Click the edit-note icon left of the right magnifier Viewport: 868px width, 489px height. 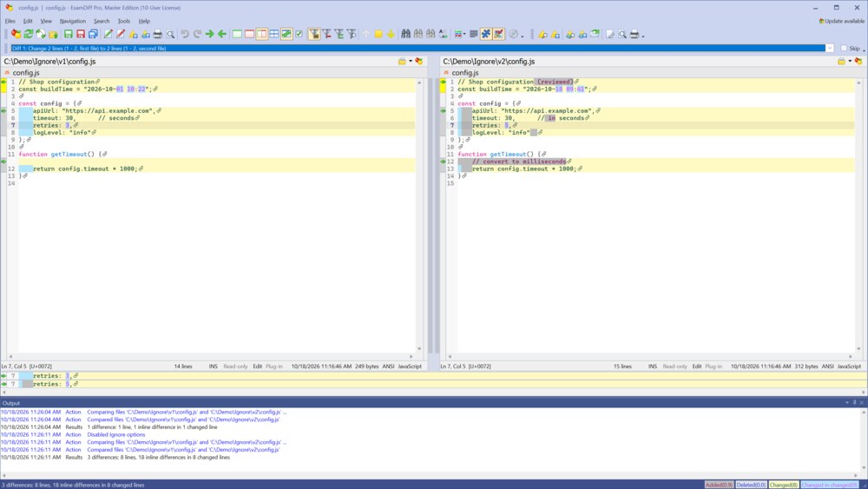(x=610, y=35)
